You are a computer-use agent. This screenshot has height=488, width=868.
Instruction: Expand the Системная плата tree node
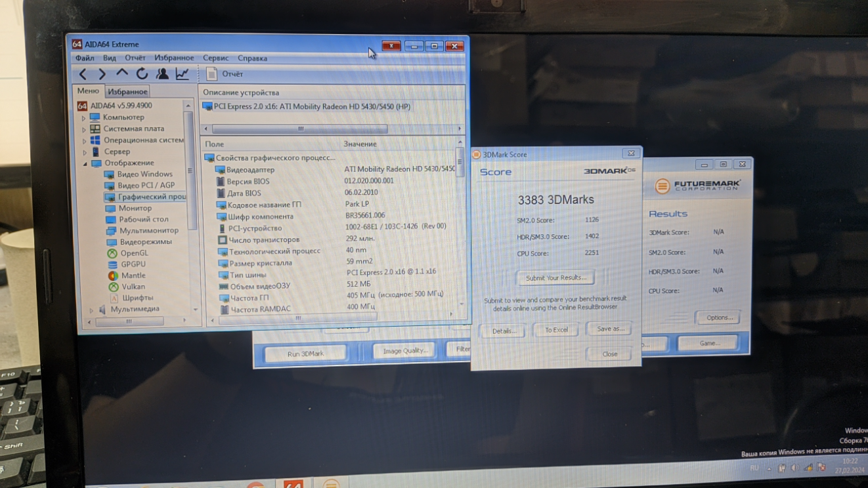(83, 129)
